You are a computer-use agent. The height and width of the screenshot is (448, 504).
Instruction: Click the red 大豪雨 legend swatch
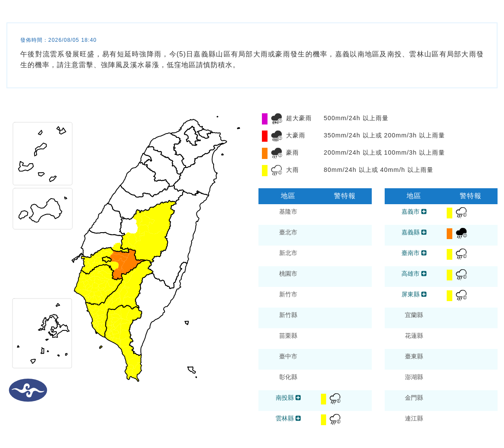[264, 136]
